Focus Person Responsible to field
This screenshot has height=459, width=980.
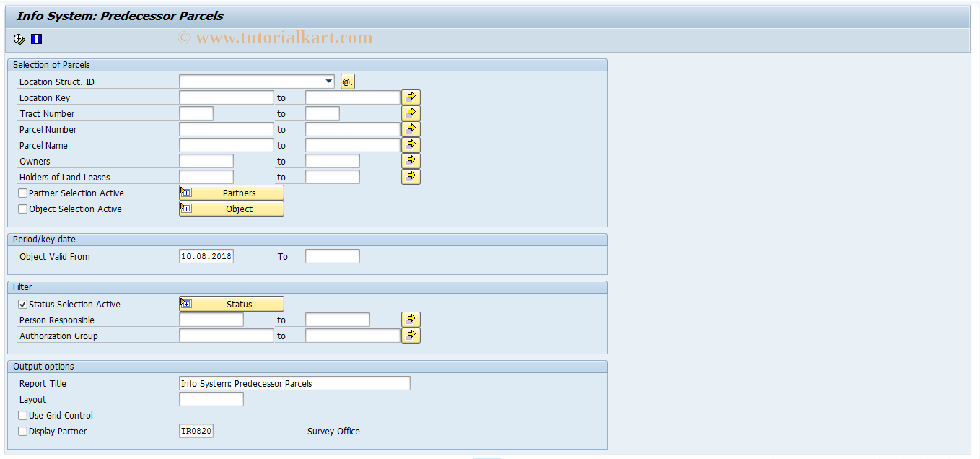(338, 320)
